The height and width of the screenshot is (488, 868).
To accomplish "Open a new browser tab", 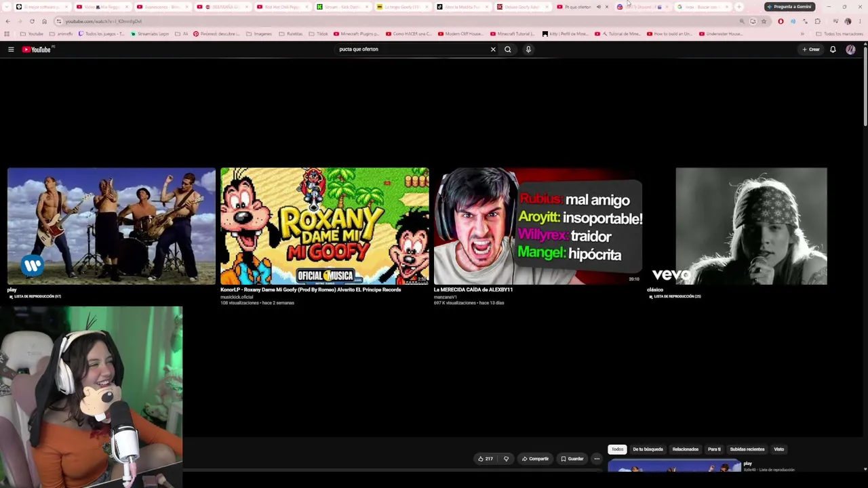I will (x=739, y=7).
